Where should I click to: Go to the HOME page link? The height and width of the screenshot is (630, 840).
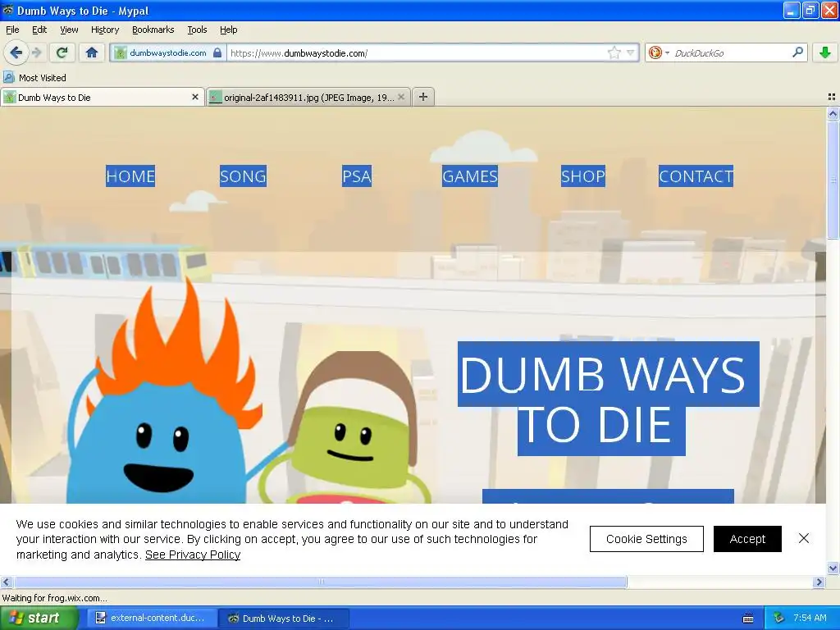130,176
